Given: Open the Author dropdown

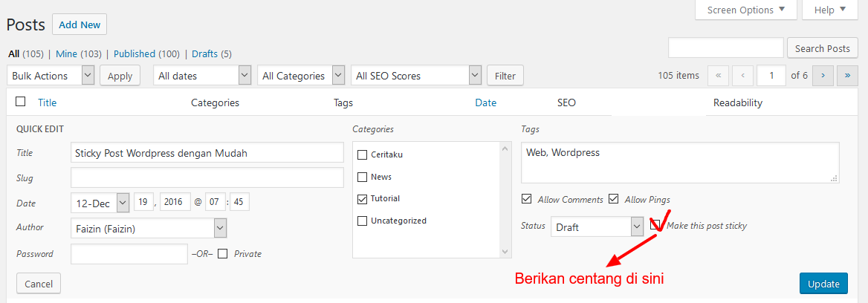Looking at the screenshot, I should point(149,228).
